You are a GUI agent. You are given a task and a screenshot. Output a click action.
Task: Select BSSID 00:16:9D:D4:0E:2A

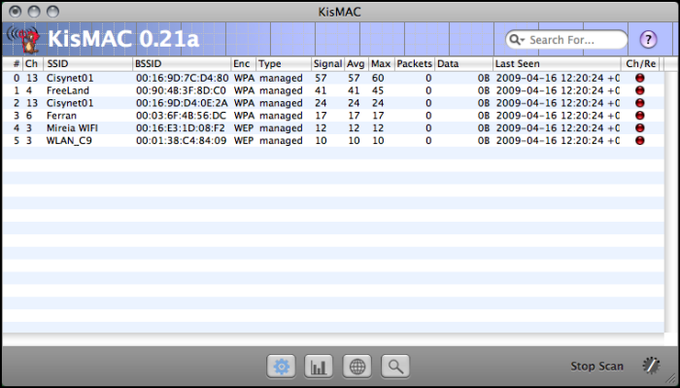182,103
